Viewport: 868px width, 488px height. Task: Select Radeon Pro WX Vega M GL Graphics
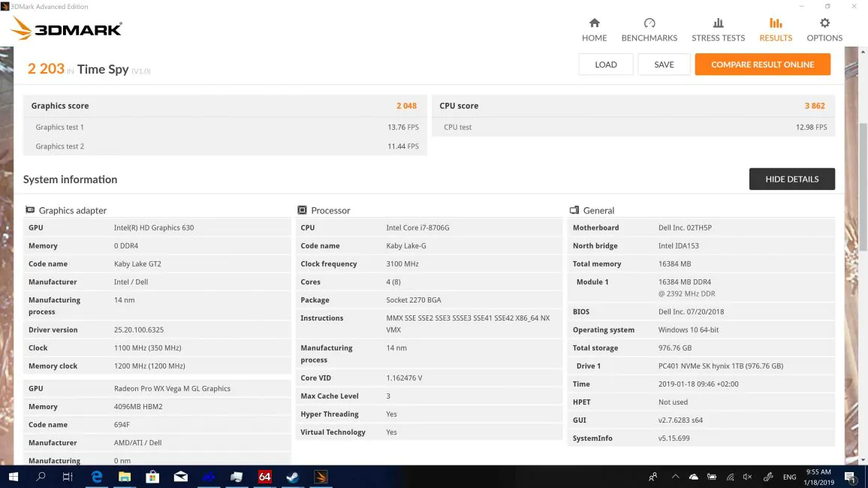tap(172, 388)
